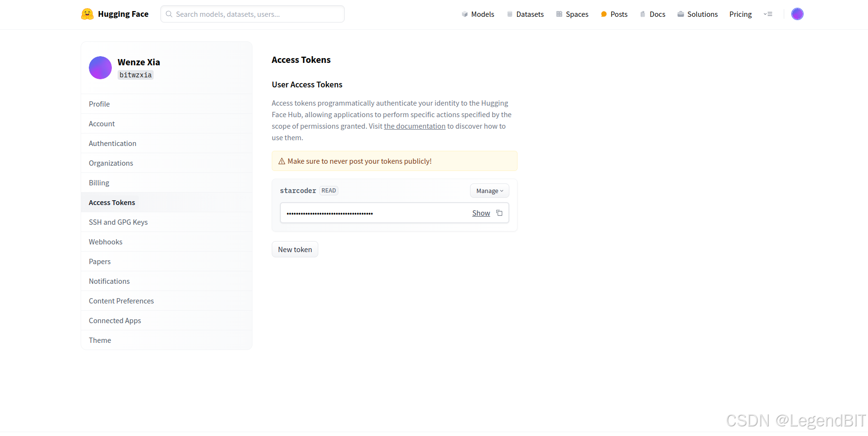Select Content Preferences in sidebar

click(167, 301)
